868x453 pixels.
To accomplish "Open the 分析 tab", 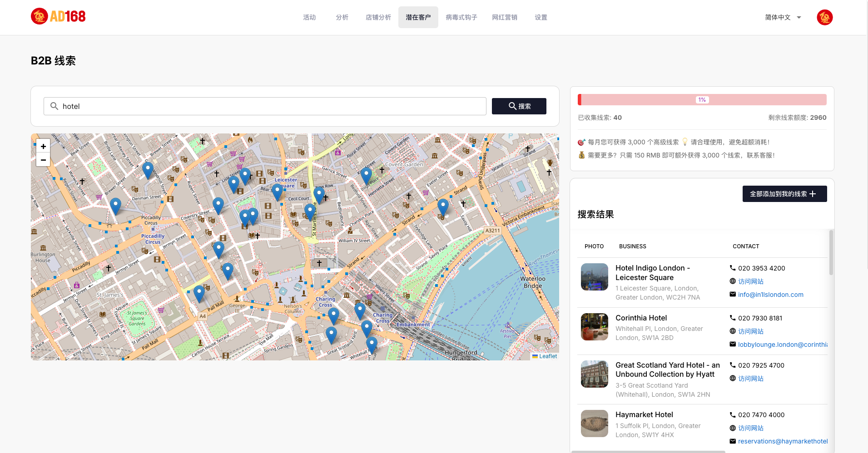I will 342,17.
